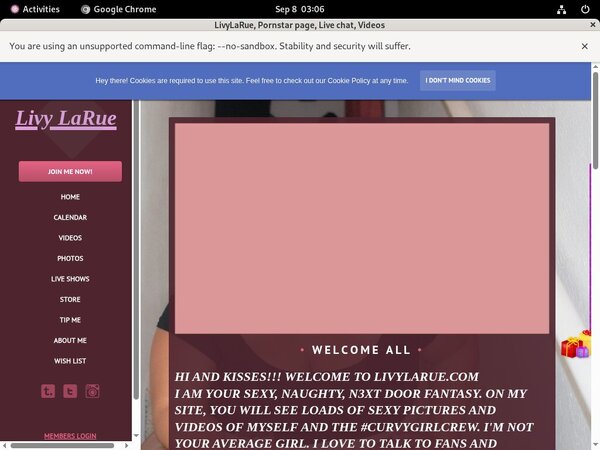Dismiss the unsupported flag warning
Image resolution: width=600 pixels, height=450 pixels.
click(x=585, y=46)
